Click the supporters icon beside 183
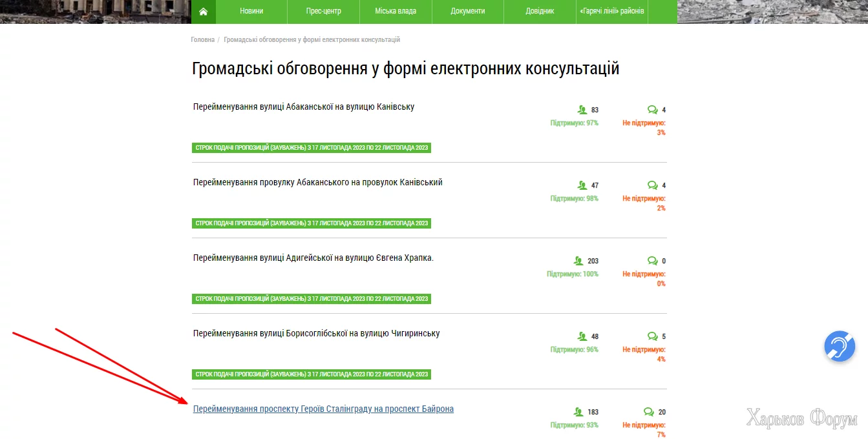 [x=578, y=412]
